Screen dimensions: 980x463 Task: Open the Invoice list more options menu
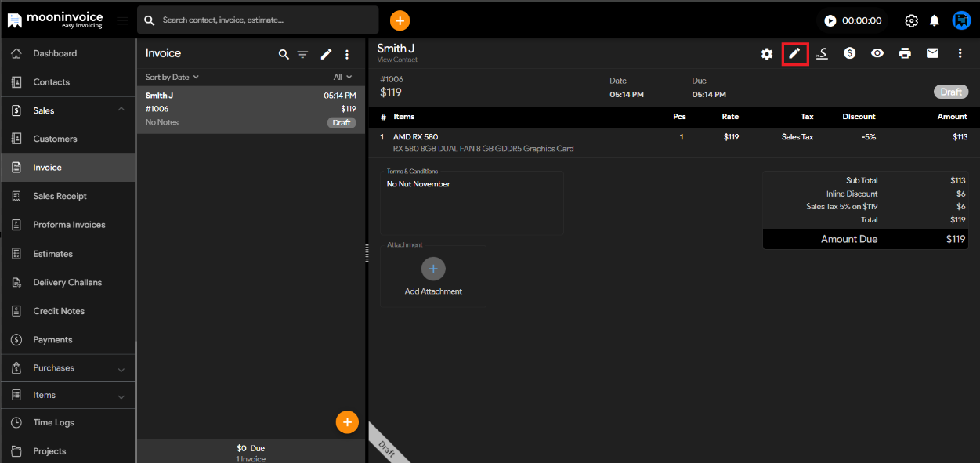(x=347, y=54)
